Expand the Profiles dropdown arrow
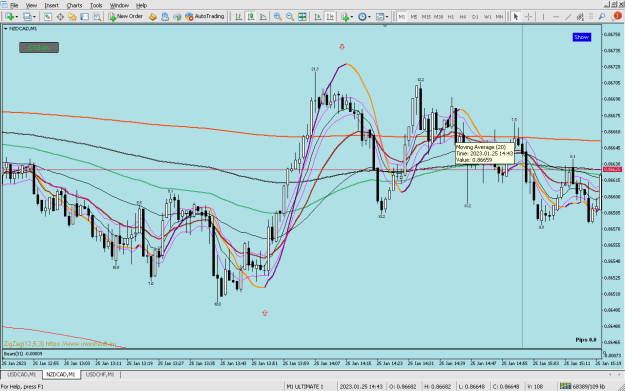Viewport: 625px width, 391px height. point(34,17)
